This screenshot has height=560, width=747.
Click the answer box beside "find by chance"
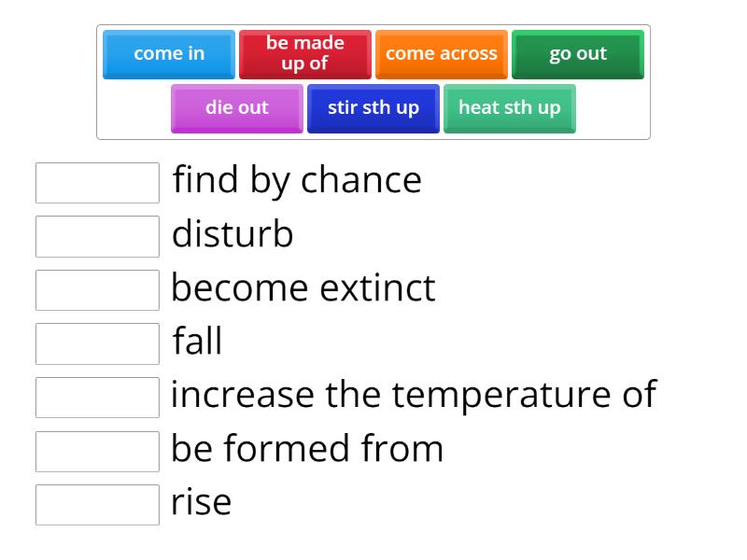coord(97,183)
